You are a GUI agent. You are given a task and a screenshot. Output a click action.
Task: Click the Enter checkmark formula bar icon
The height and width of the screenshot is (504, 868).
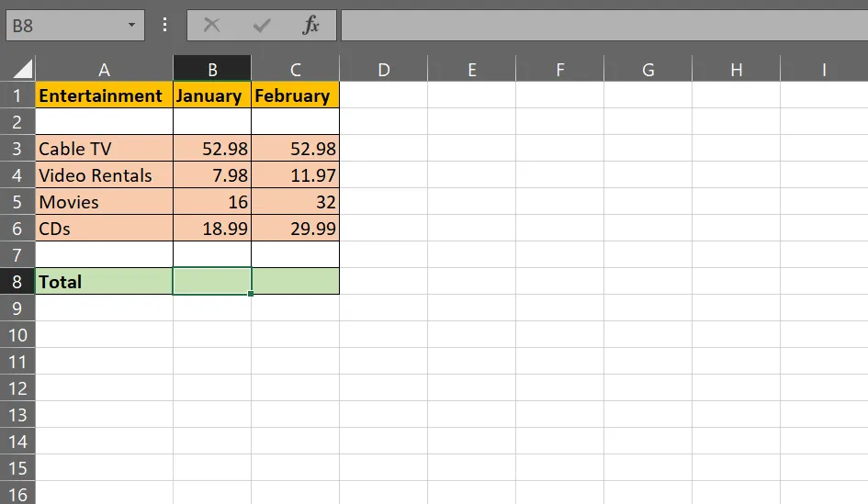pyautogui.click(x=261, y=25)
